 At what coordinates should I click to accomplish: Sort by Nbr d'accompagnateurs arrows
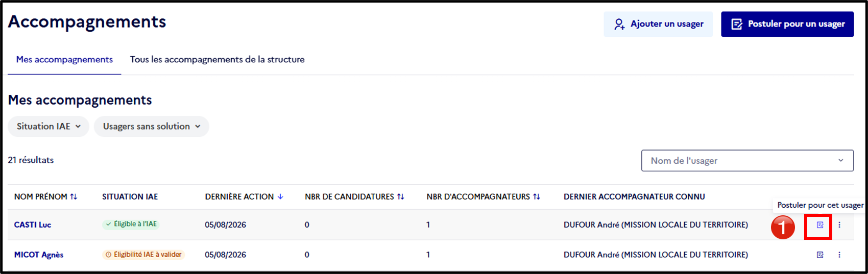click(537, 197)
